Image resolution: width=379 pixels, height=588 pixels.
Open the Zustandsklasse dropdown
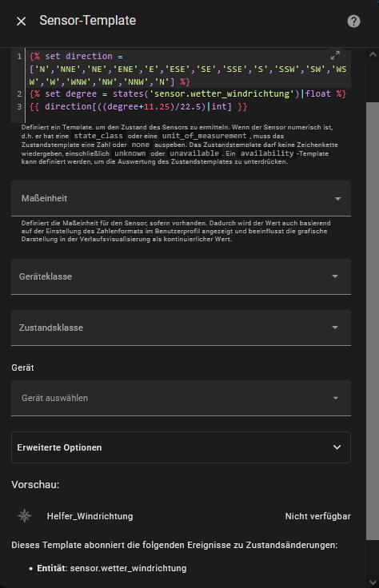click(x=182, y=328)
